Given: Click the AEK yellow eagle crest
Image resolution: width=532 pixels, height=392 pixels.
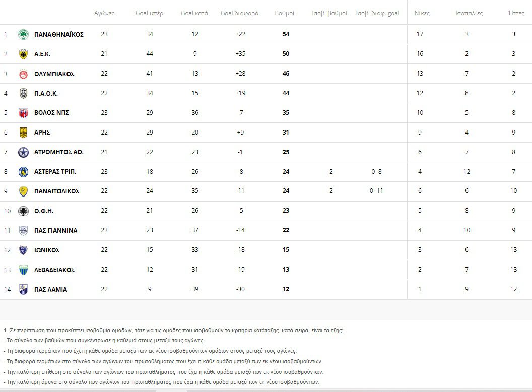Looking at the screenshot, I should (23, 54).
